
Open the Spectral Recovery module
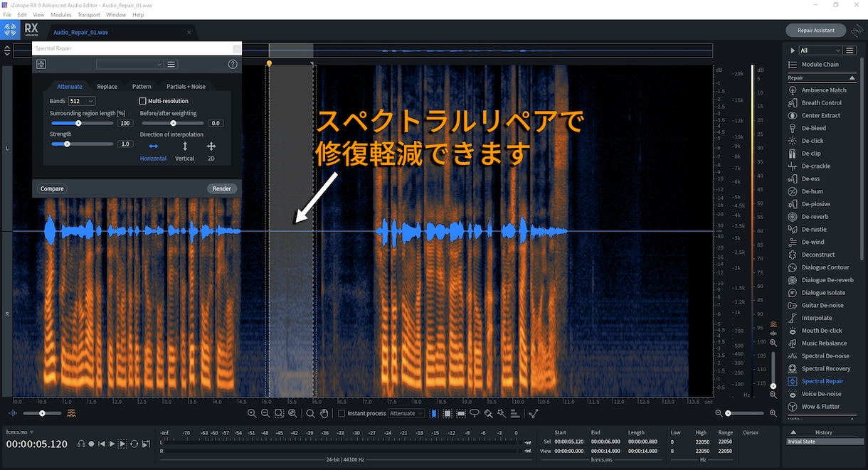822,368
